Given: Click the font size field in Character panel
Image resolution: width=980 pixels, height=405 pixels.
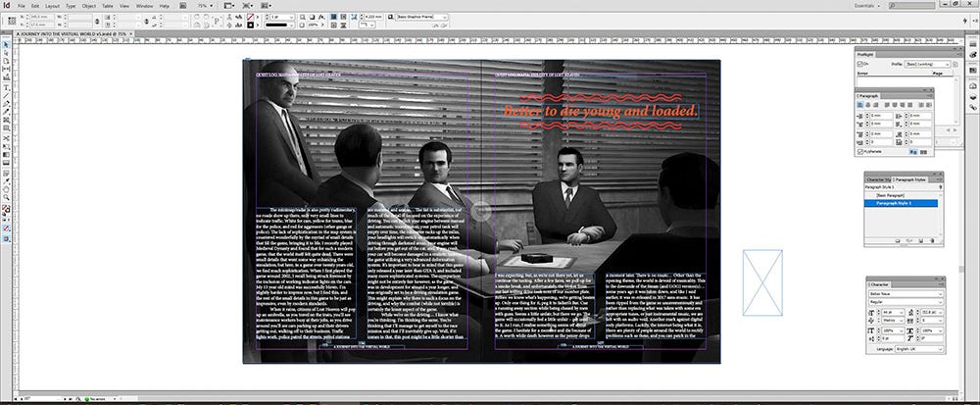Looking at the screenshot, I should pyautogui.click(x=893, y=312).
